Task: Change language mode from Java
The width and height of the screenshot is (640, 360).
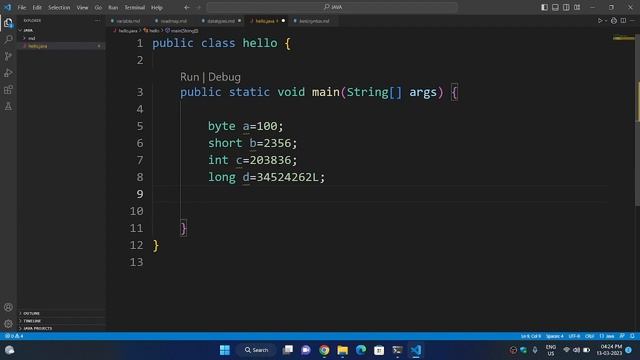Action: 607,336
